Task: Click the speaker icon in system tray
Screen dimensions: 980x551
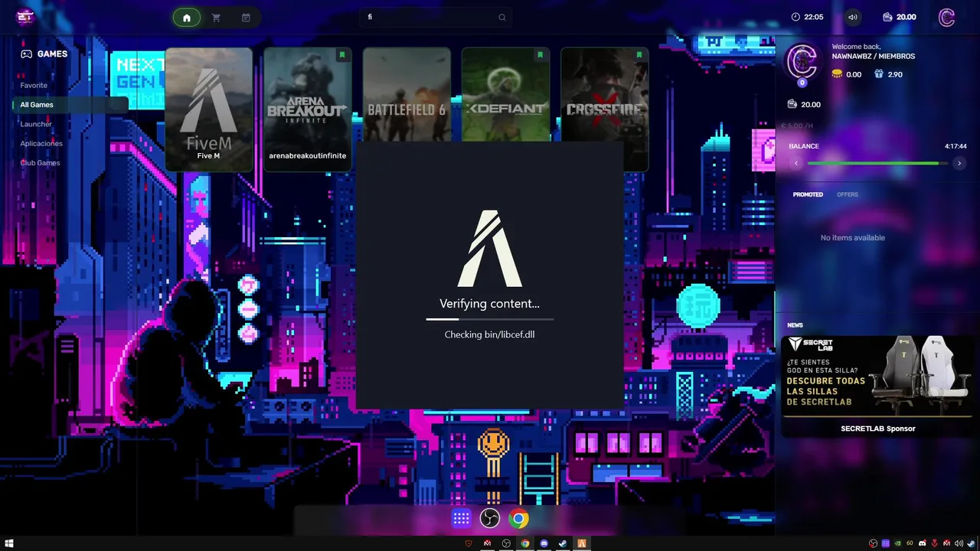Action: pos(959,543)
